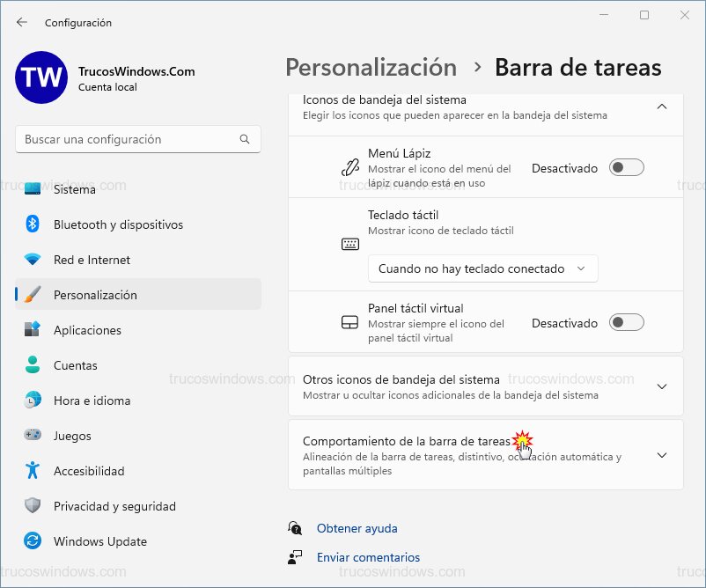
Task: Click Enviar comentarios
Action: (368, 557)
